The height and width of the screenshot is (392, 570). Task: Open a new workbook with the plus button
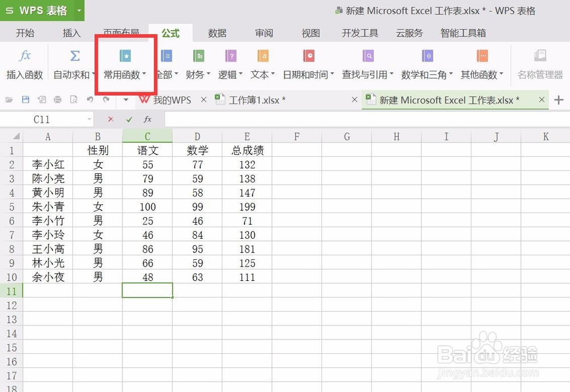click(561, 100)
